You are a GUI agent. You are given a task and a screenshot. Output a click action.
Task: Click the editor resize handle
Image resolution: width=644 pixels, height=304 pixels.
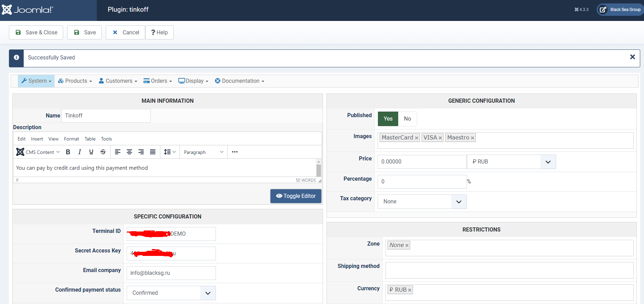pyautogui.click(x=320, y=180)
